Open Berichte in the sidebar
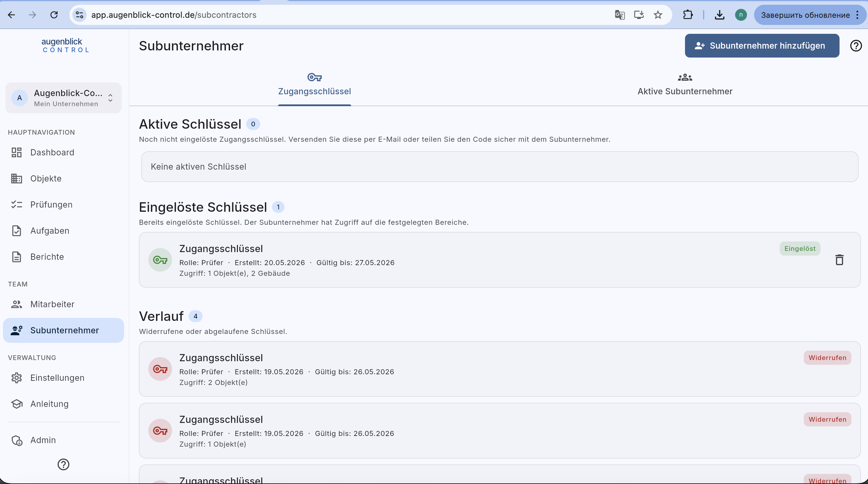Screen dimensions: 868x484 63,257
